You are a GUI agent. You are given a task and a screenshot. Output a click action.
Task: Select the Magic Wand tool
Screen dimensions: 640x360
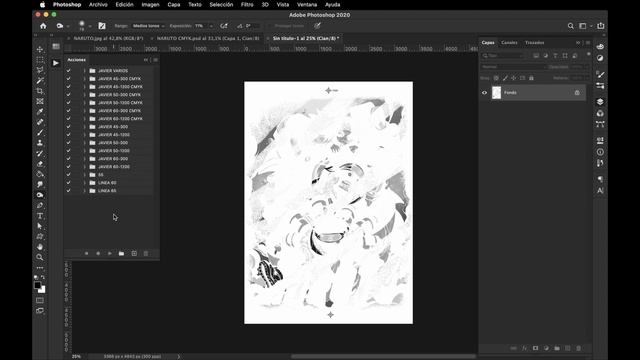pos(40,80)
